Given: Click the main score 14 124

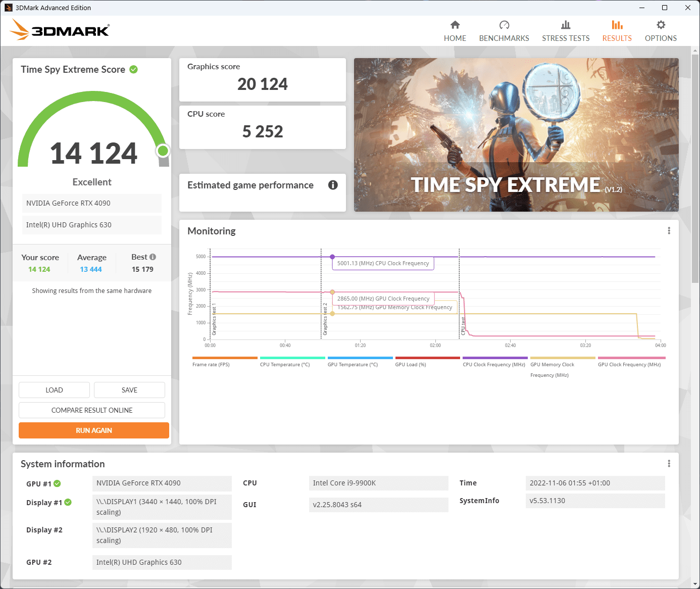Looking at the screenshot, I should tap(93, 153).
